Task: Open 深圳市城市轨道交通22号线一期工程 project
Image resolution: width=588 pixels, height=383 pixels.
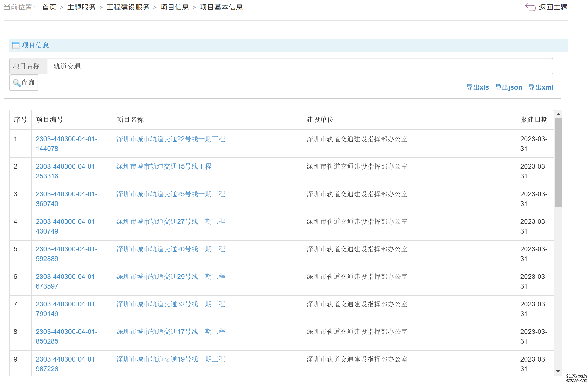Action: [171, 139]
